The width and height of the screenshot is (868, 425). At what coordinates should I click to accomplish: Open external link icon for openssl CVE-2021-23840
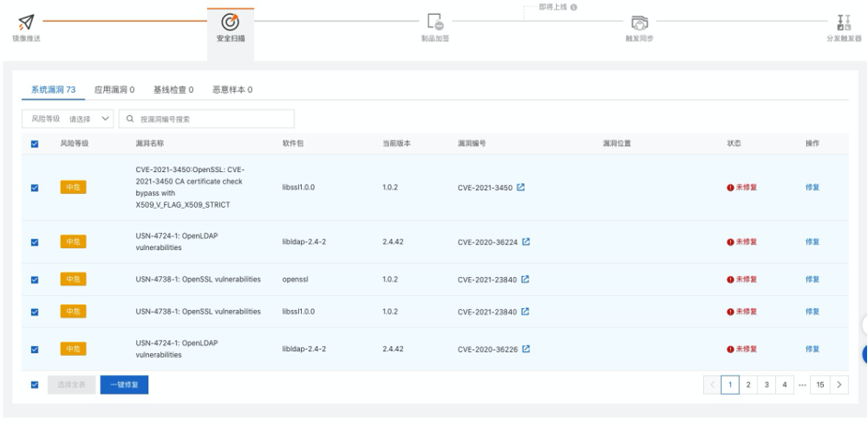click(x=526, y=280)
